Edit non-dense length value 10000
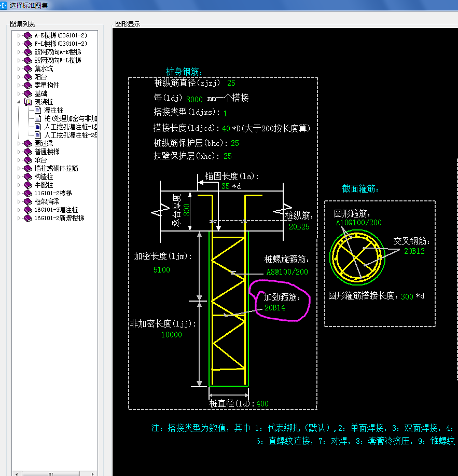 click(x=171, y=334)
